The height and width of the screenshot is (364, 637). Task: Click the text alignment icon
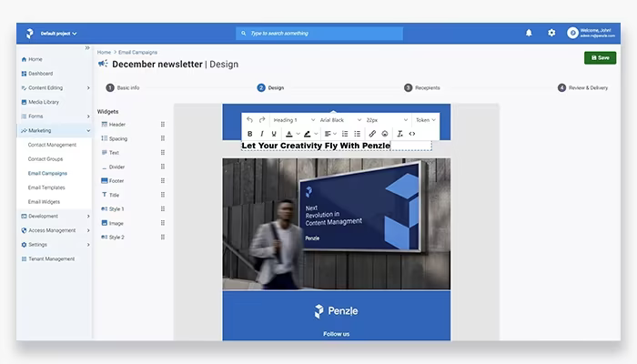click(x=328, y=134)
